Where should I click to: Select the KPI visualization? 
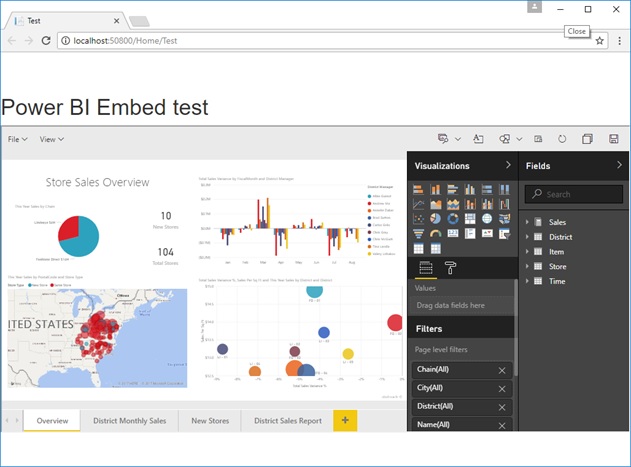click(x=487, y=234)
